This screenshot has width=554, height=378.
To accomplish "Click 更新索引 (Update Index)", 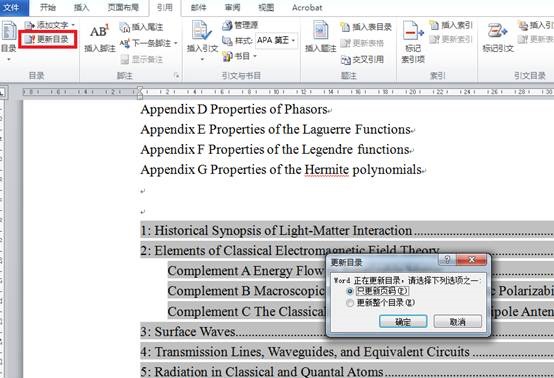I will [451, 39].
